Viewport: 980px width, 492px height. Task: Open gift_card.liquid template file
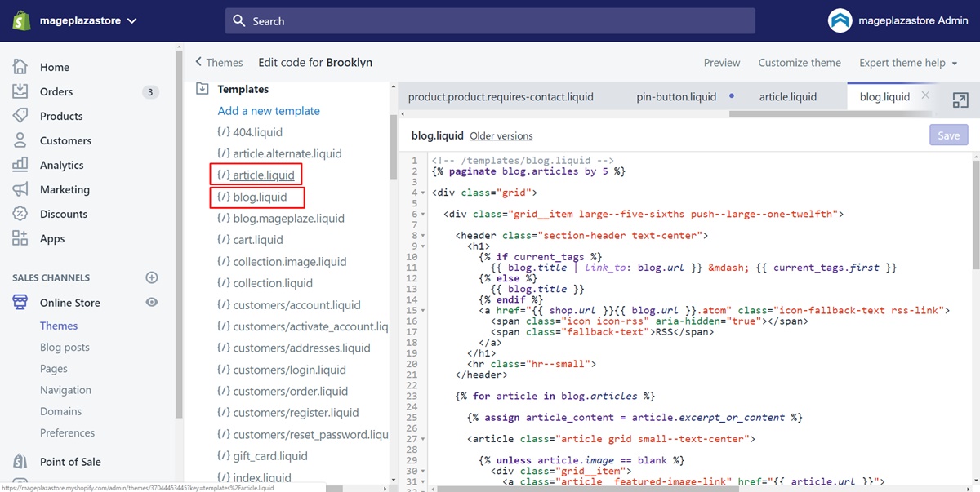(262, 455)
